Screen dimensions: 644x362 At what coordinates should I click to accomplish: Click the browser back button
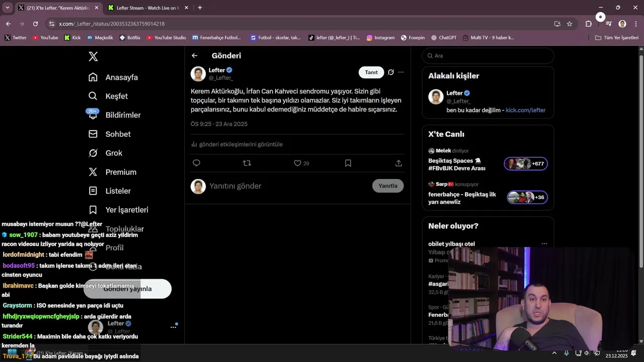[8, 24]
